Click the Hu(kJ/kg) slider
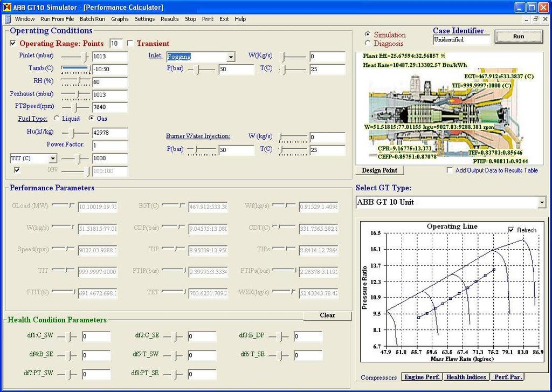Viewport: 552px width, 392px height. click(75, 133)
